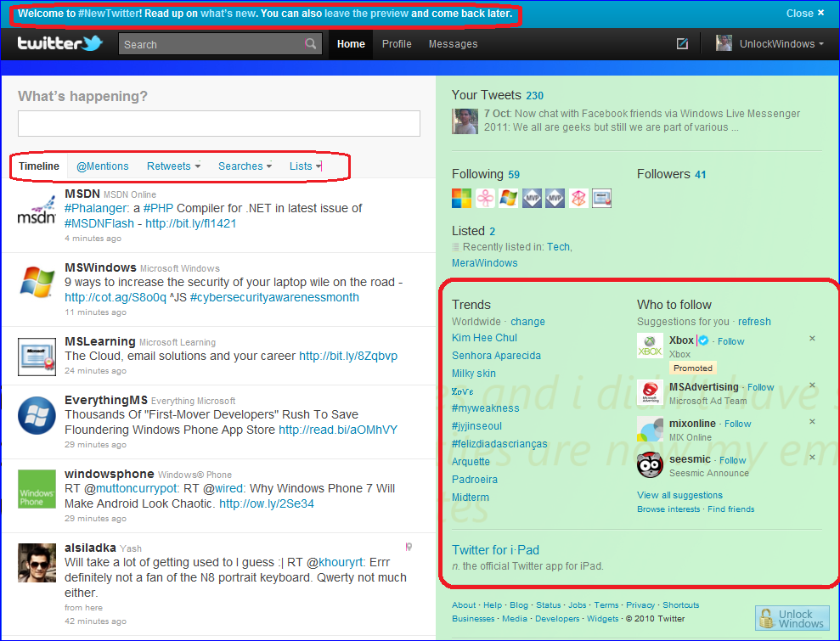Open the UnlockWindows account menu
The width and height of the screenshot is (840, 641).
(770, 44)
